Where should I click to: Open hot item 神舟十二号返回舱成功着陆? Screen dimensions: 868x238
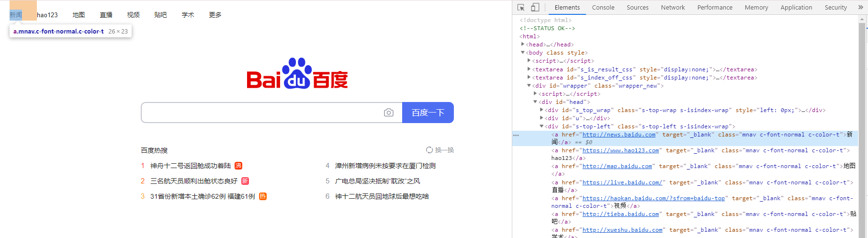pos(191,166)
